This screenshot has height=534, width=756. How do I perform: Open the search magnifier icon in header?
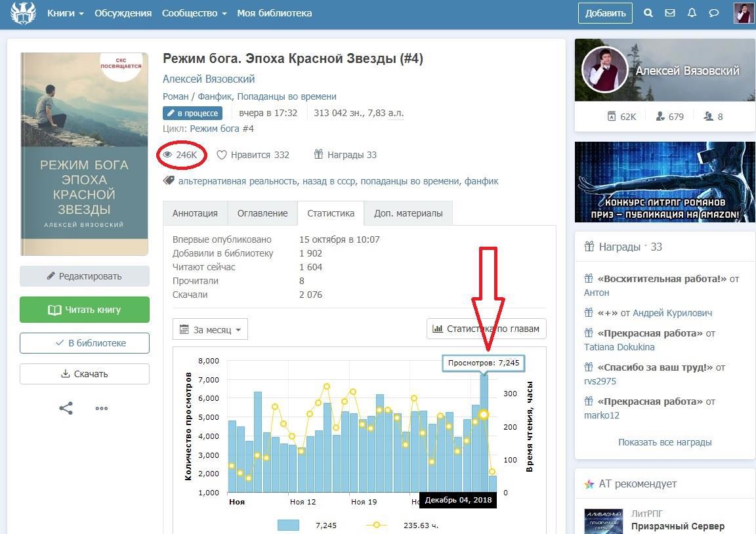(x=648, y=13)
